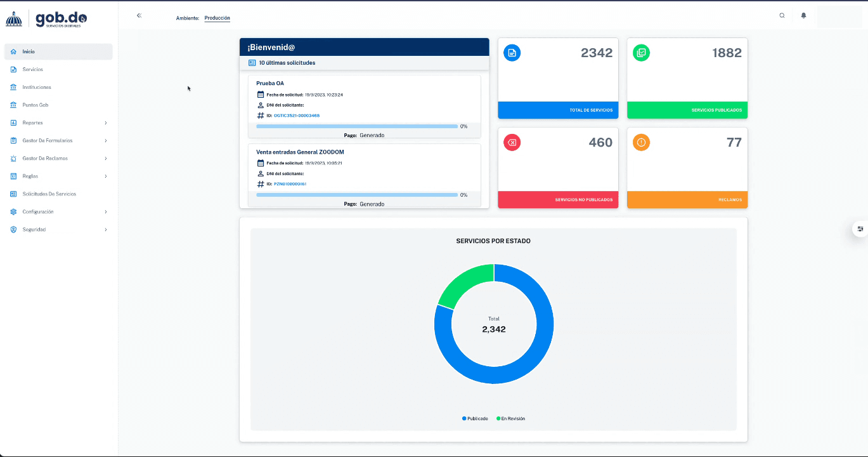Image resolution: width=868 pixels, height=457 pixels.
Task: Click the hash icon in Prueba OA card
Action: click(x=261, y=116)
